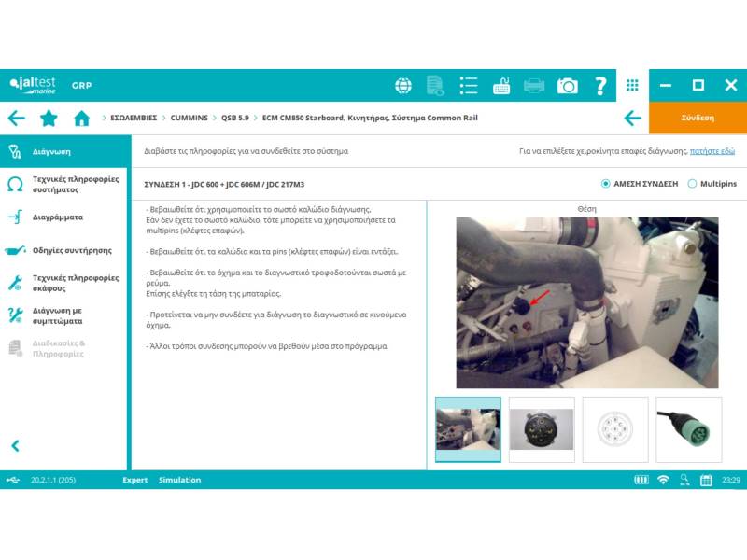
Task: Open Διάγνωση section in sidebar
Action: (51, 151)
